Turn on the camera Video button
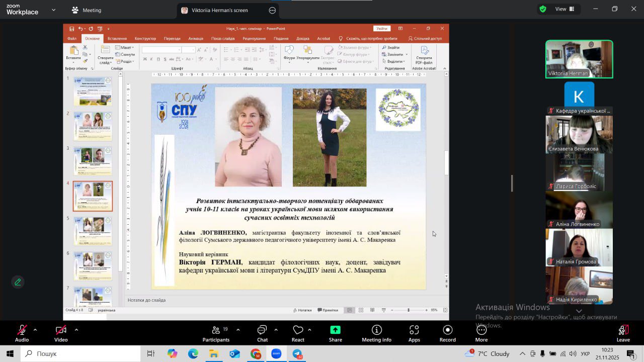This screenshot has height=362, width=644. point(61,333)
